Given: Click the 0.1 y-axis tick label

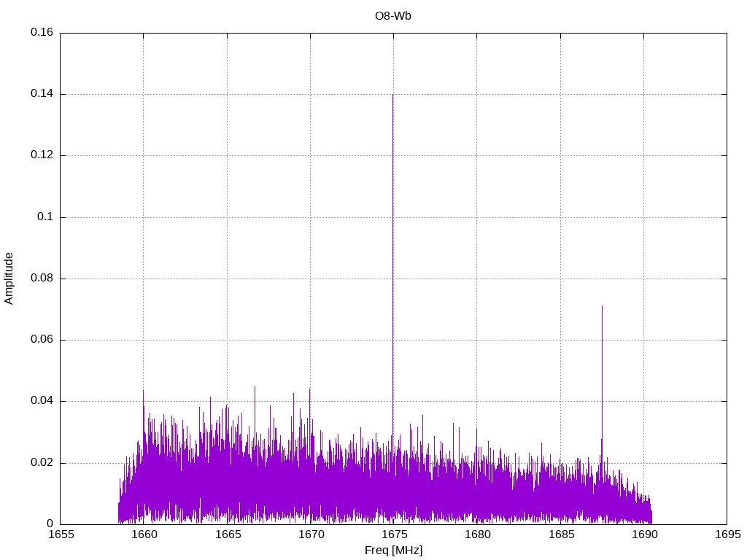Looking at the screenshot, I should tap(45, 217).
